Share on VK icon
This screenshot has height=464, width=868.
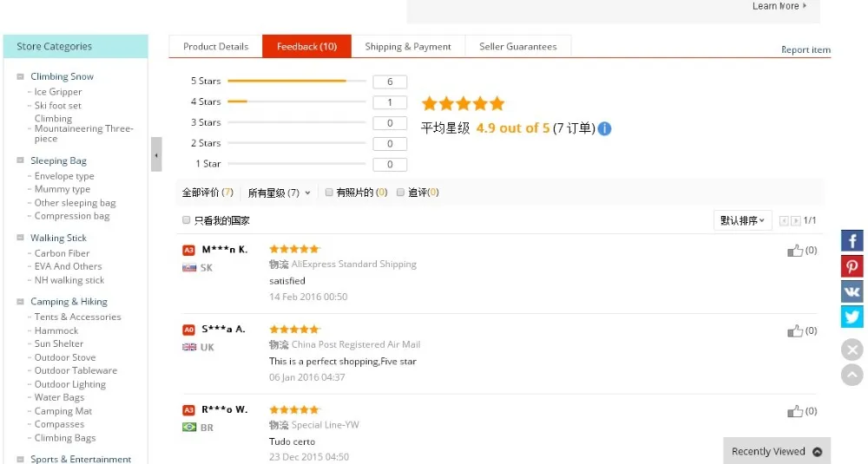pos(852,291)
